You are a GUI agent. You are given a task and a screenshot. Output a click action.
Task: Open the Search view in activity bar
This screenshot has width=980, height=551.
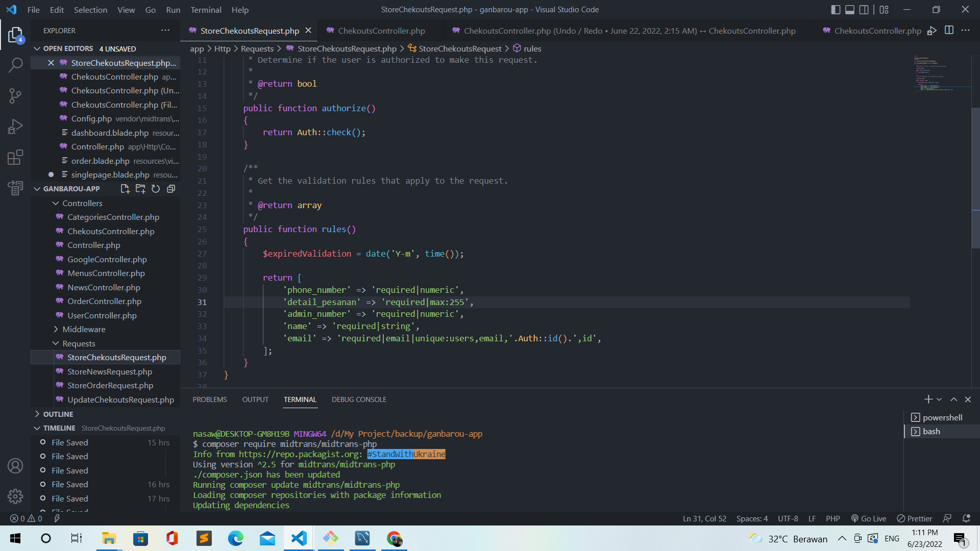pyautogui.click(x=15, y=65)
